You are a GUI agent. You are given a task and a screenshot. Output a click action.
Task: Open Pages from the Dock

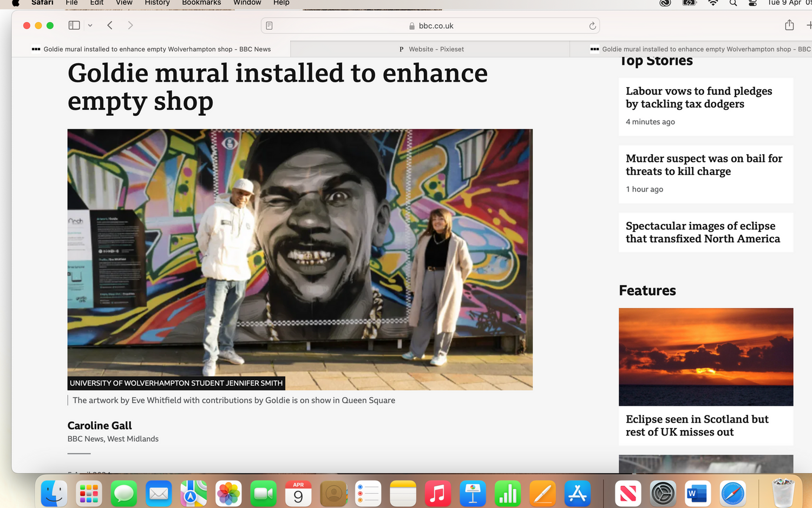[543, 493]
